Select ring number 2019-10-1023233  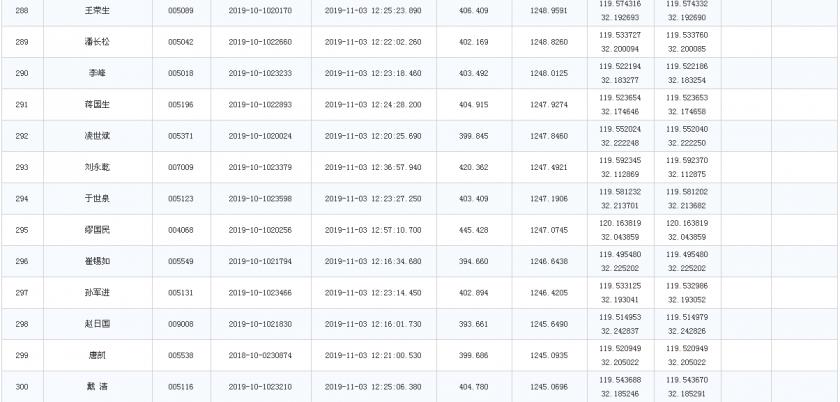(x=260, y=73)
